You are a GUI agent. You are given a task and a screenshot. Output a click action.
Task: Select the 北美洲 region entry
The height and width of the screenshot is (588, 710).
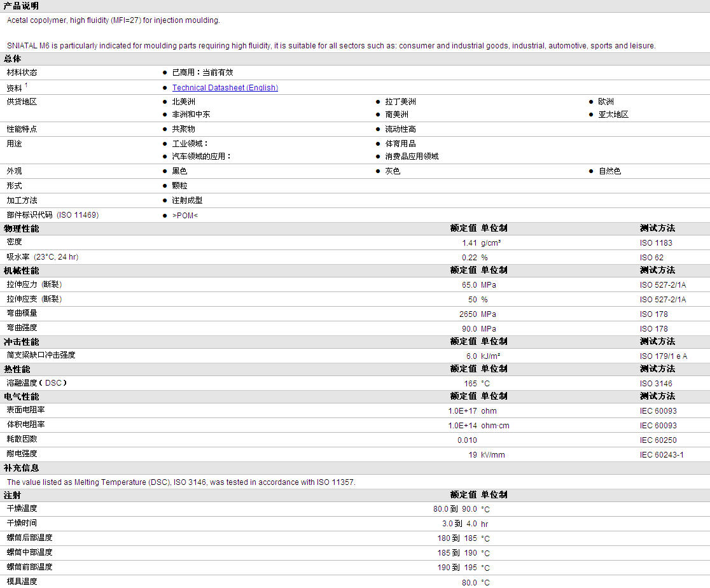pyautogui.click(x=183, y=101)
